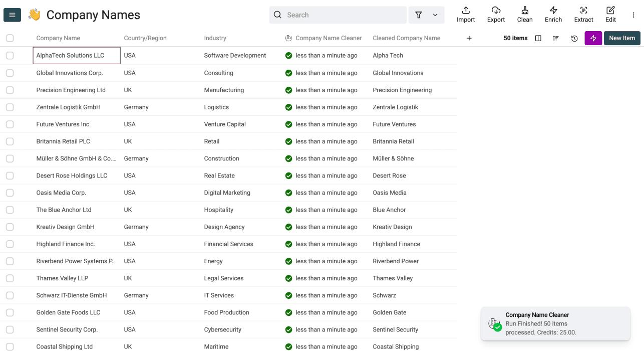This screenshot has height=351, width=644.
Task: Toggle the split view button
Action: tap(538, 38)
